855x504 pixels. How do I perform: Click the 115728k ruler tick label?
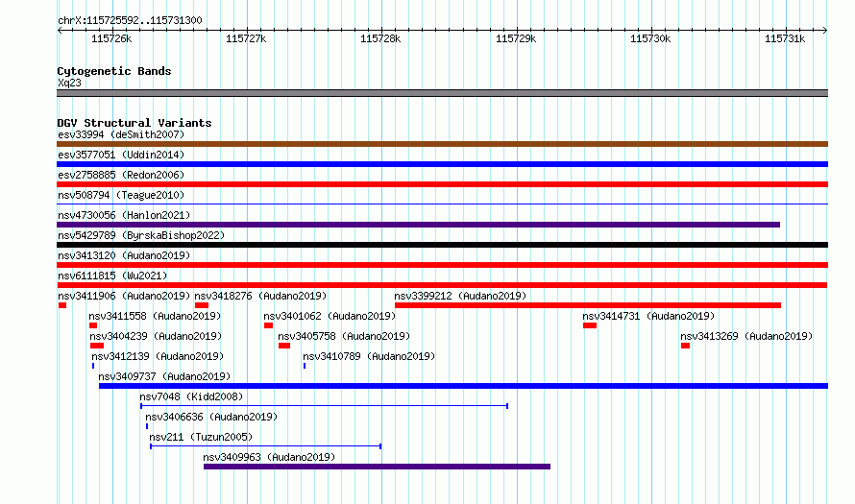(380, 38)
